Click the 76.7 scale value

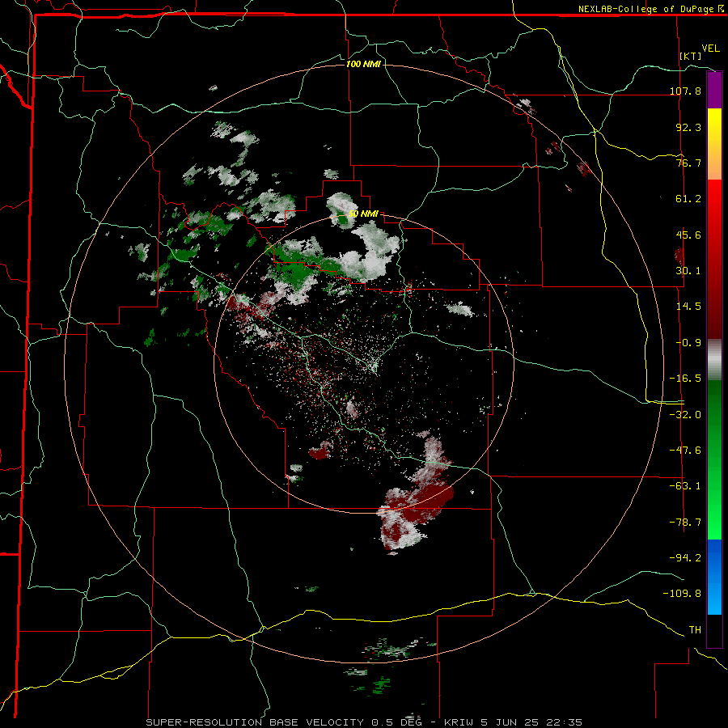[688, 163]
